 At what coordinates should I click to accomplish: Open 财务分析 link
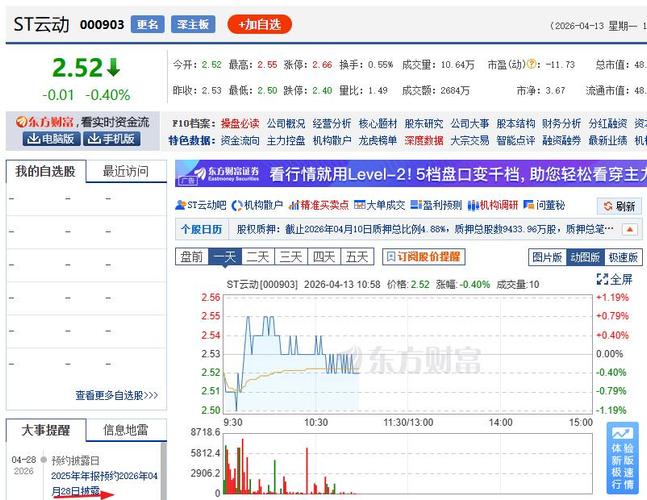562,123
